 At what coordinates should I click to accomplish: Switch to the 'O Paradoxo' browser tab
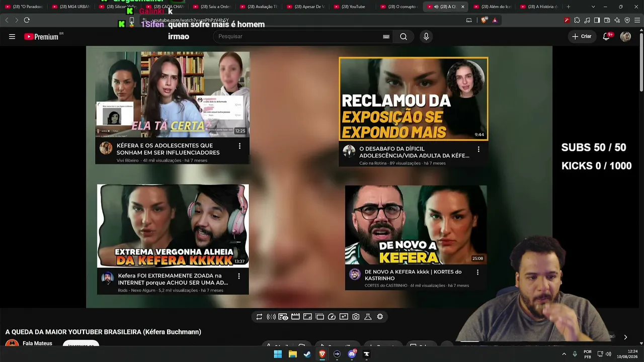tap(24, 7)
